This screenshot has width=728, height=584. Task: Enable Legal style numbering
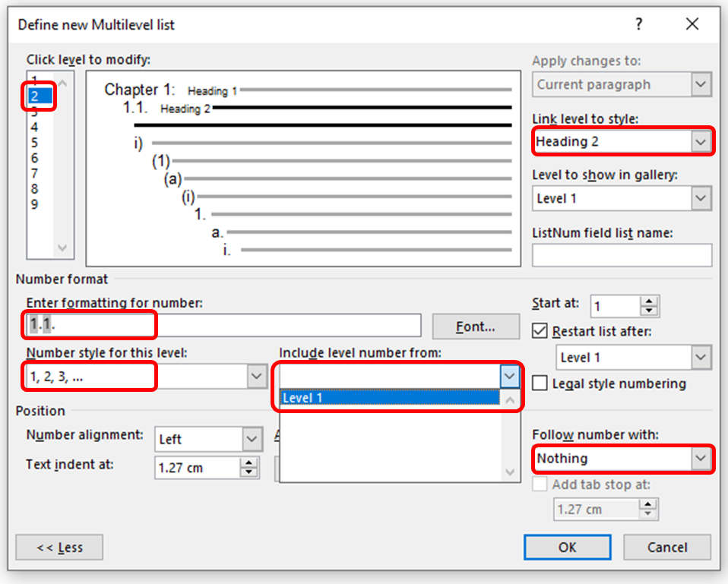540,384
